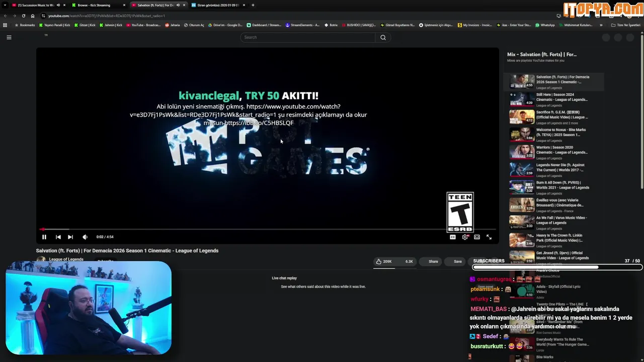644x362 pixels.
Task: Open the YouTube - Broadcas... bookmark
Action: (x=143, y=25)
